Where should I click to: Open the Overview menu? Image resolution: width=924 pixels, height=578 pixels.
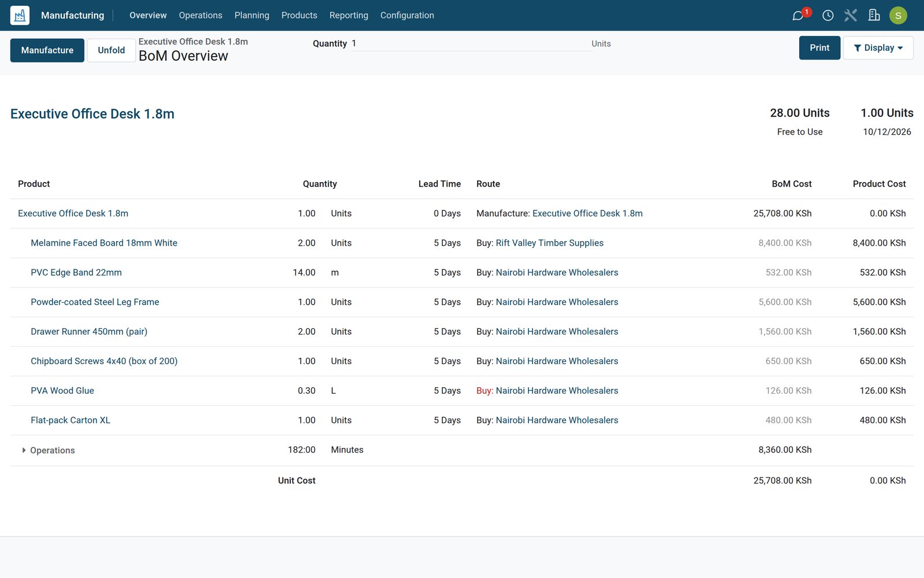point(148,15)
